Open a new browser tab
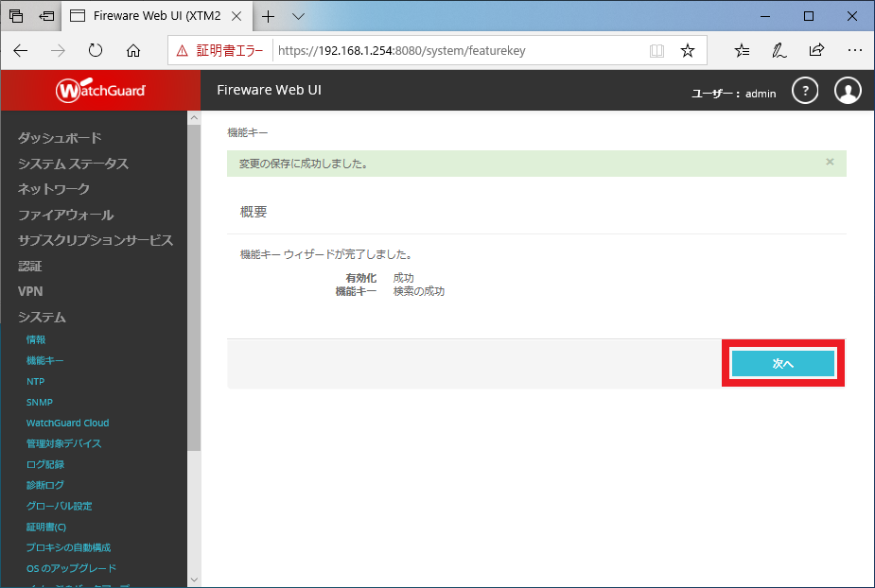Viewport: 875px width, 588px height. coord(269,16)
